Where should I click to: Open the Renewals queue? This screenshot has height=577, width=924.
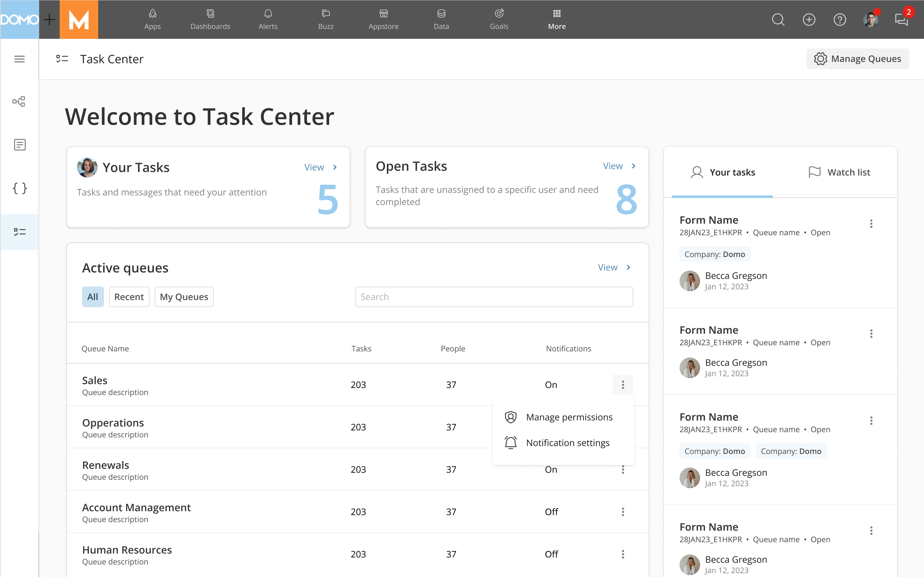coord(357,469)
